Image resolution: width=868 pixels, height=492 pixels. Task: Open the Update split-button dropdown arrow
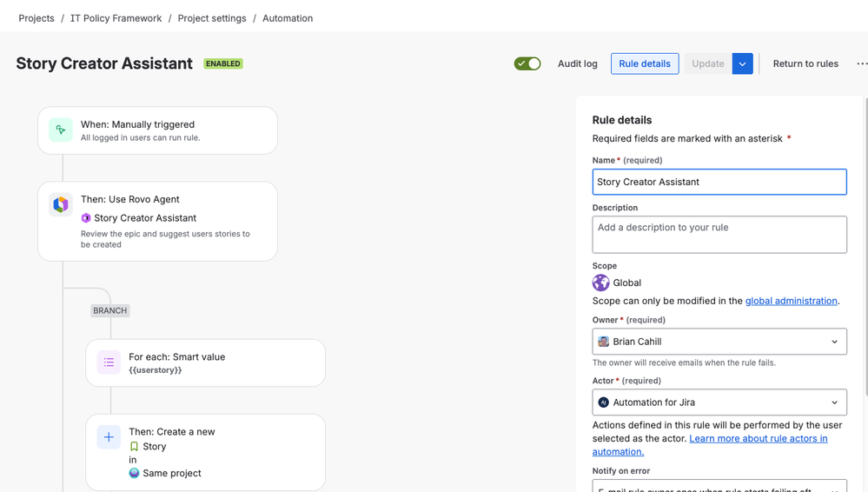[742, 63]
